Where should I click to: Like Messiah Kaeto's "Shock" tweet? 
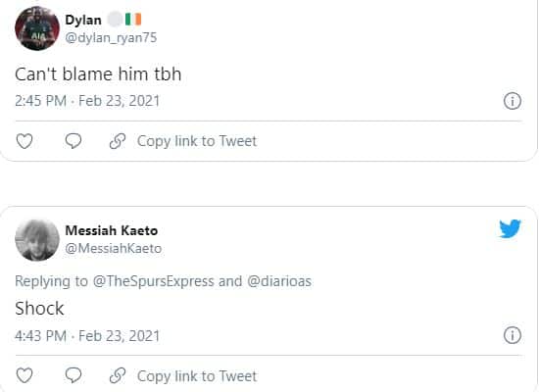click(x=24, y=375)
